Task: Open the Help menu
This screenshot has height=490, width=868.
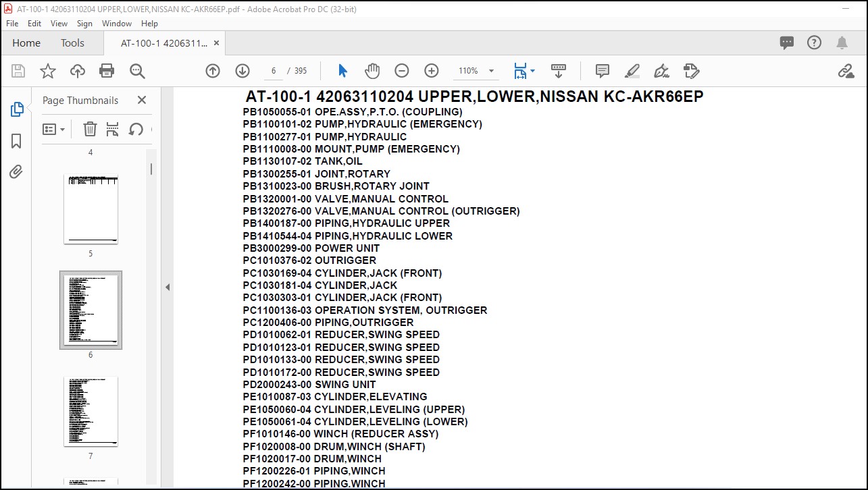Action: pyautogui.click(x=149, y=23)
